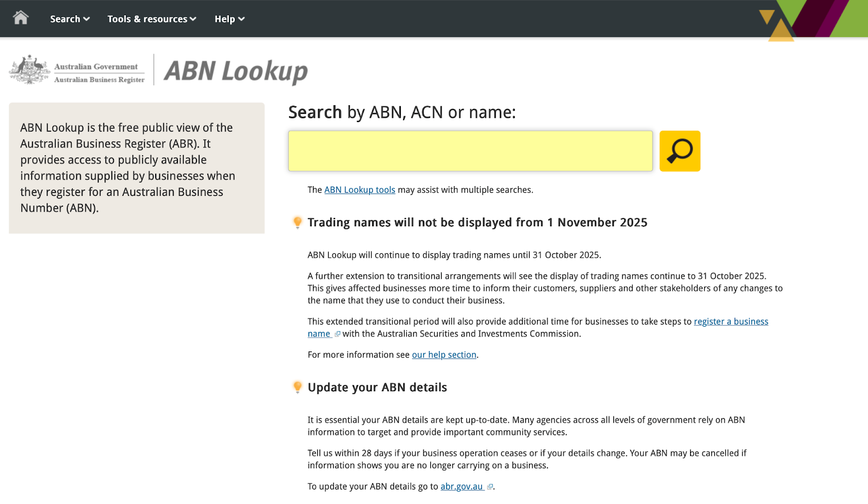The height and width of the screenshot is (504, 868).
Task: Click lightbulb icon beside Update your ABN details
Action: pyautogui.click(x=297, y=387)
